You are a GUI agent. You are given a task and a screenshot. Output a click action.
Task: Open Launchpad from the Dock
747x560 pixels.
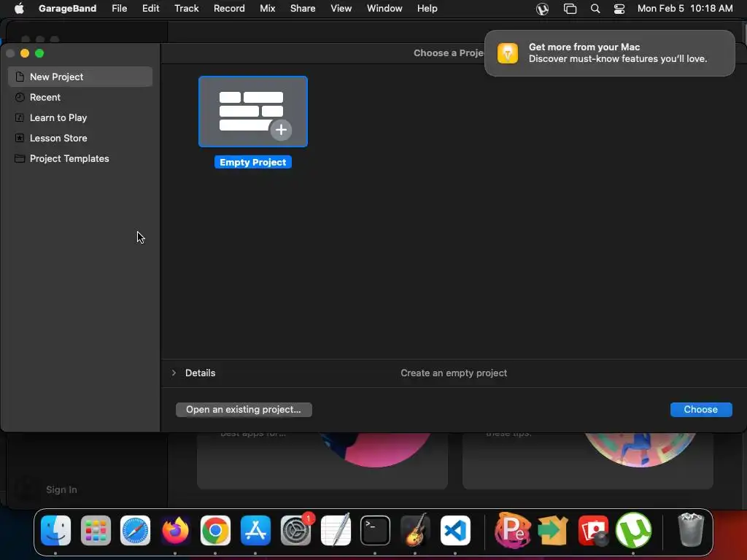96,530
